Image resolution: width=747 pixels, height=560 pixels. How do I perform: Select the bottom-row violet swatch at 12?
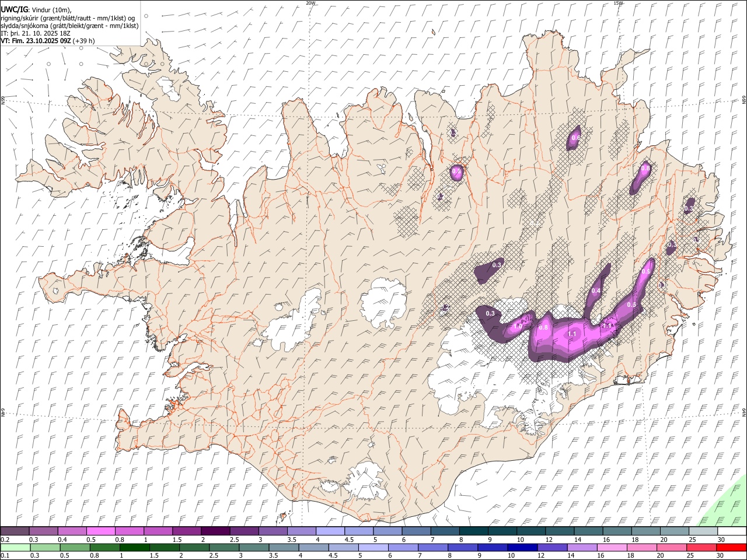pyautogui.click(x=552, y=548)
